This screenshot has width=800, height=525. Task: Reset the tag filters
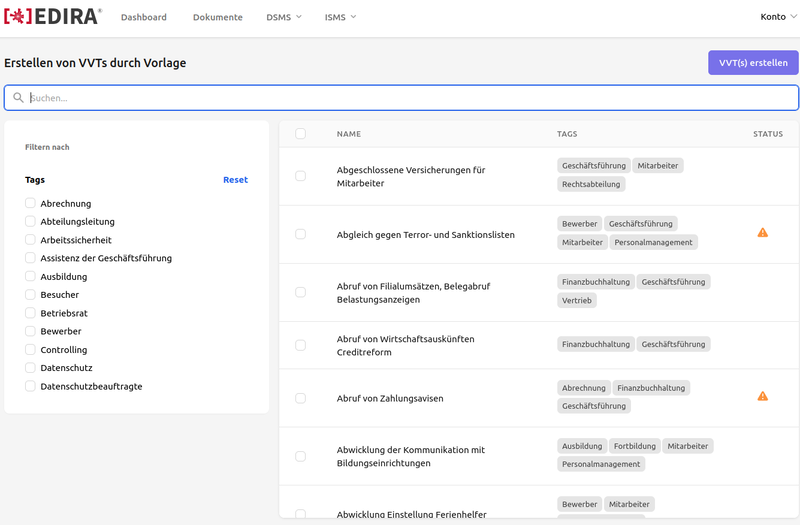tap(235, 180)
